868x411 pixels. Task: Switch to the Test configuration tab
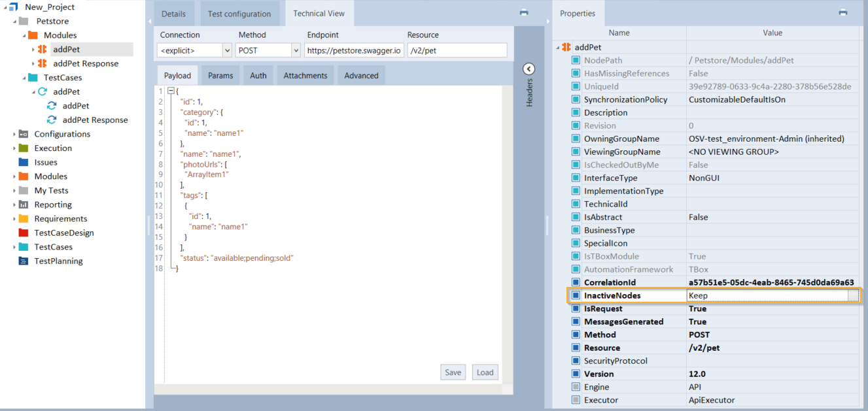coord(239,14)
